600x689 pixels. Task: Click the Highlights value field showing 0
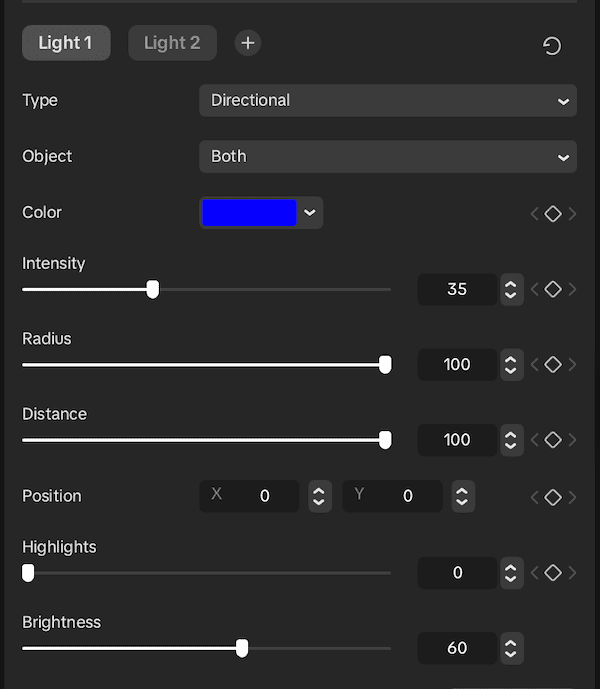click(457, 573)
